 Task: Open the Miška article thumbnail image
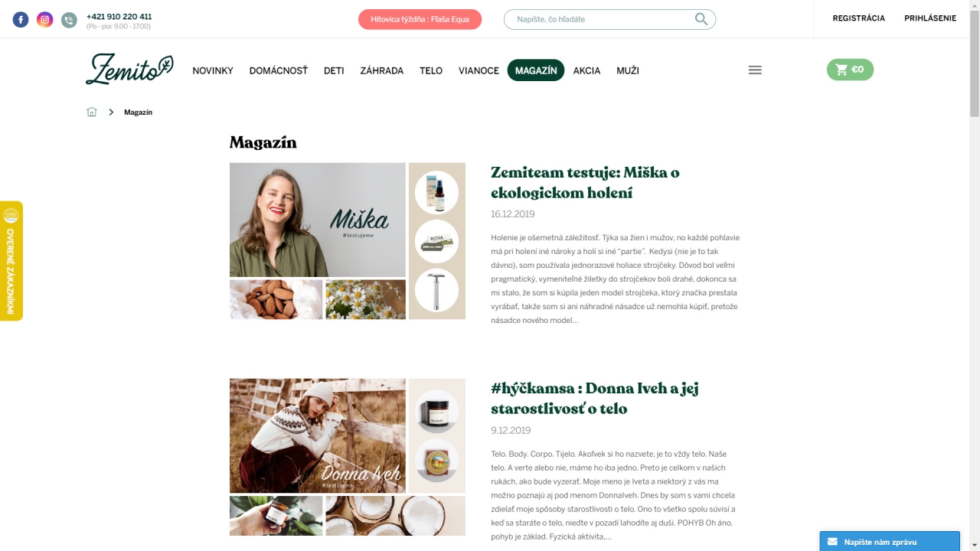pyautogui.click(x=348, y=241)
